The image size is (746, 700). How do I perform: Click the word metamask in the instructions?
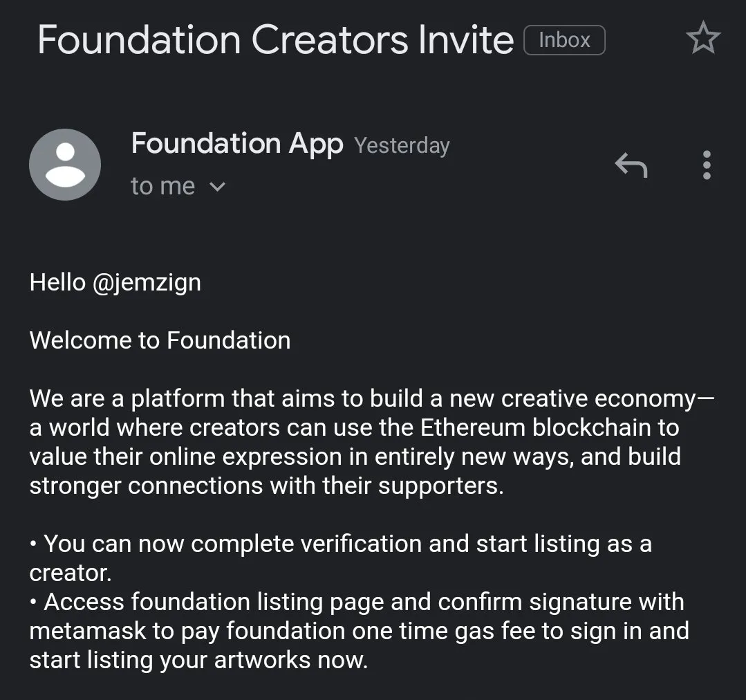click(88, 632)
